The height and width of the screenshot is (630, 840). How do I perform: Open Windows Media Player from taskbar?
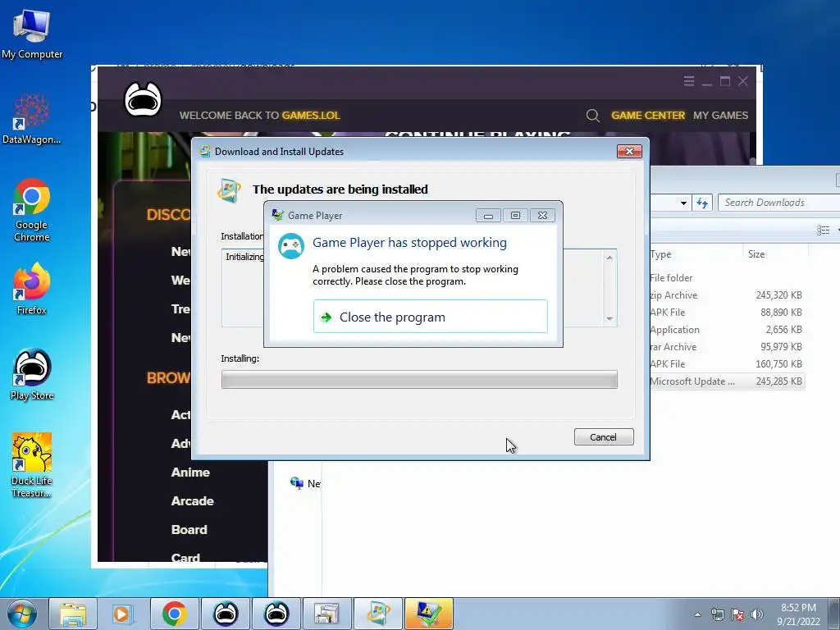click(121, 614)
